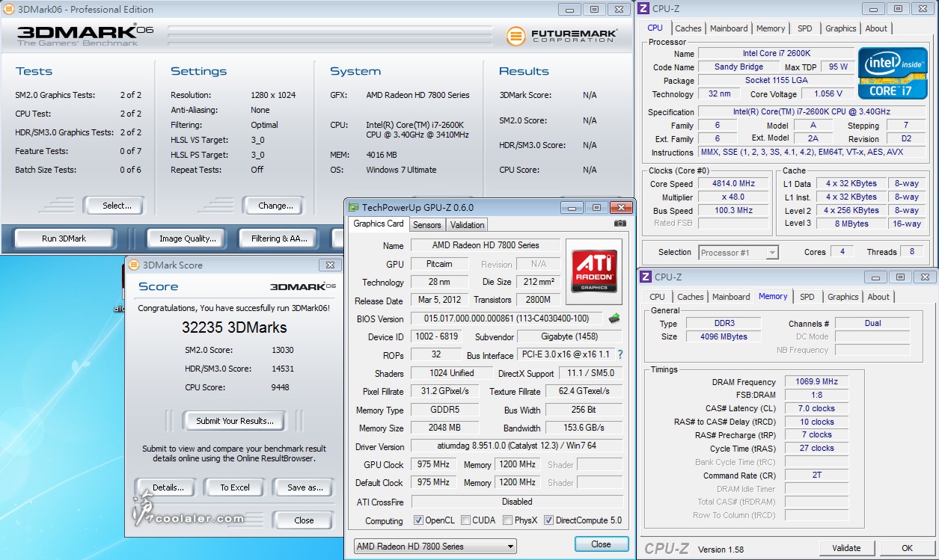Screen dimensions: 939x560
Task: Open the SPD tab in the upper CPU-Z window
Action: pyautogui.click(x=804, y=28)
